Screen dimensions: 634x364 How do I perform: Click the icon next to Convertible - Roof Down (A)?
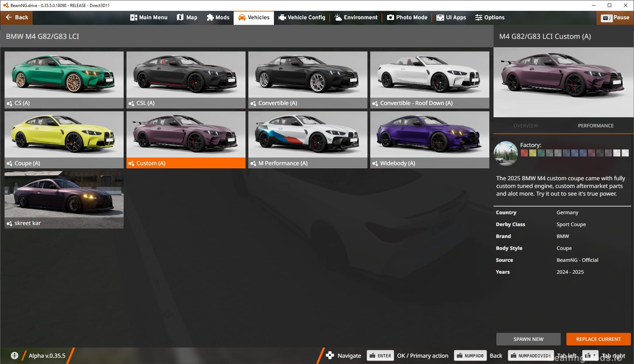pos(375,103)
